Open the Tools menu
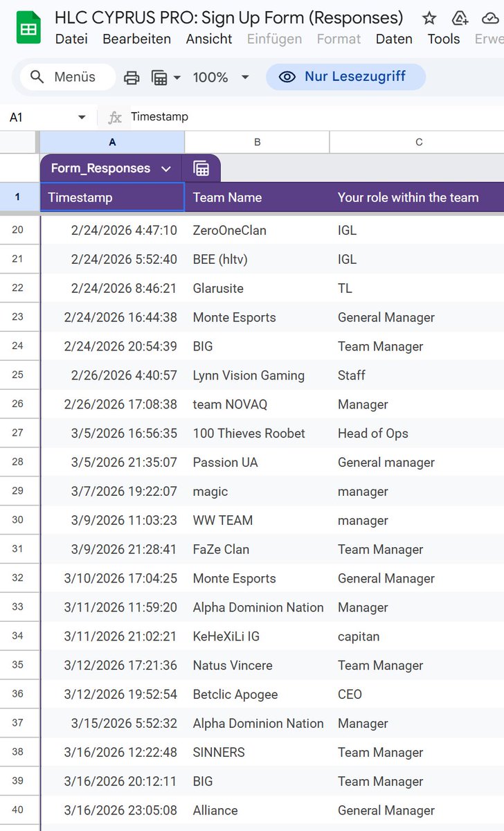Screen dimensions: 504x831 [444, 39]
